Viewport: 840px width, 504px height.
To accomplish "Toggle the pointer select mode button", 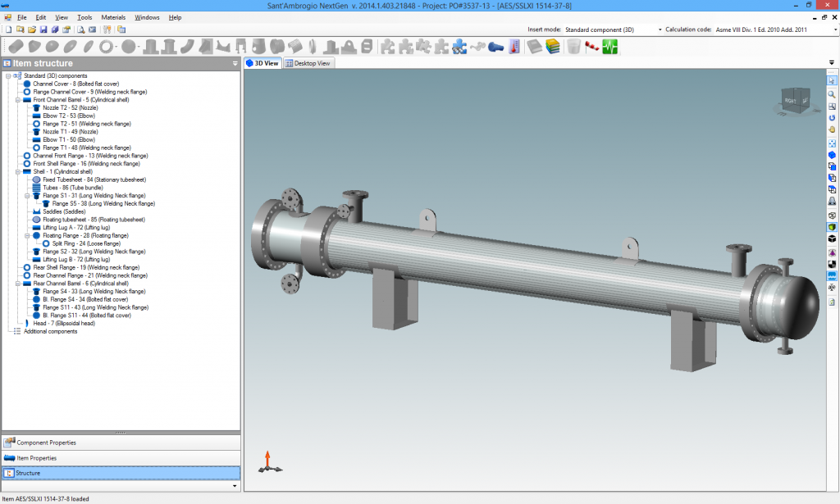I will click(832, 81).
